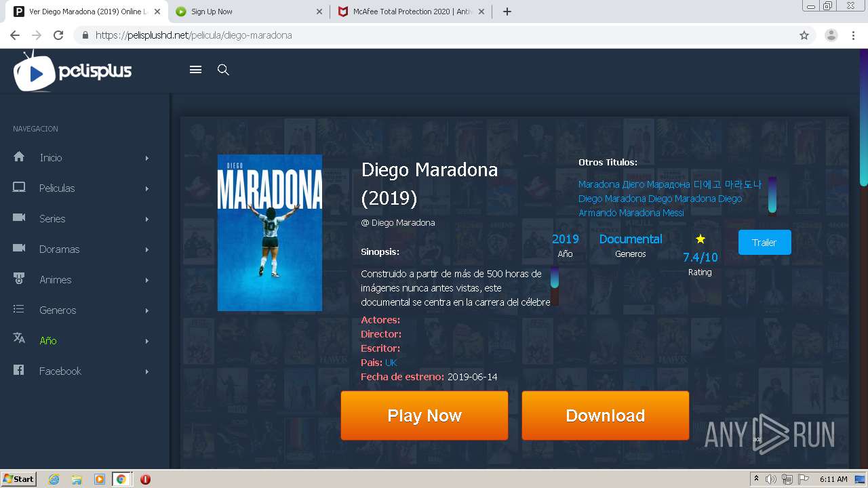The image size is (868, 488).
Task: Click the Play Now button
Action: point(425,415)
